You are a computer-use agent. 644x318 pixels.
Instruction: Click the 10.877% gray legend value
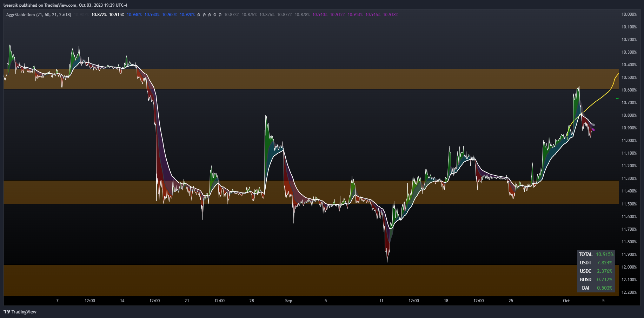[285, 15]
